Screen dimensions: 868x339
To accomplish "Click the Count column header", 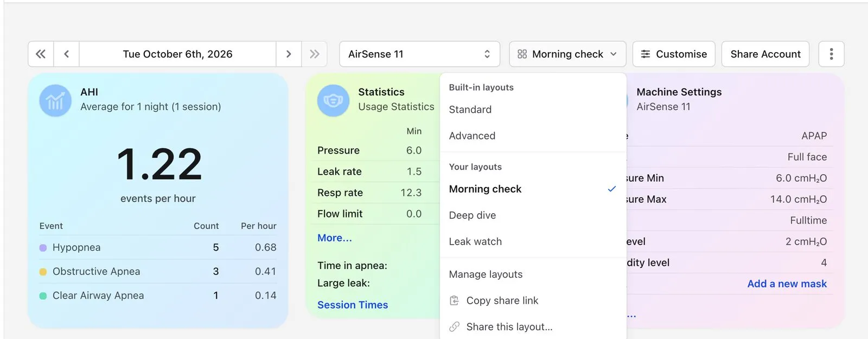I will (206, 226).
